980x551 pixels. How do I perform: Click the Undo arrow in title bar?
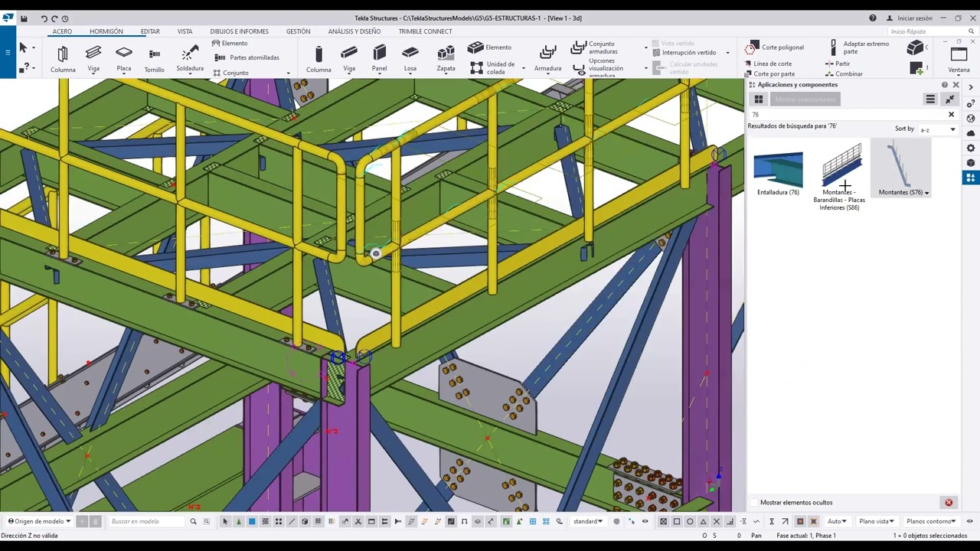tap(44, 18)
